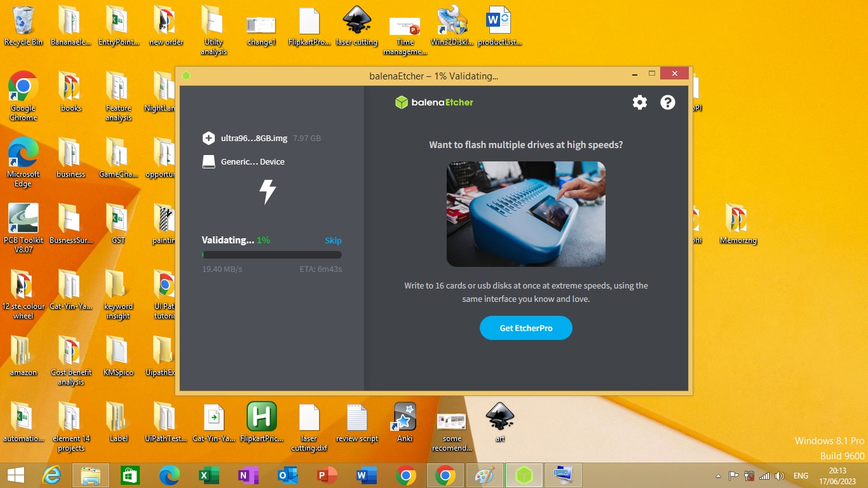
Task: Select the laser cutting Inkscape file
Action: pyautogui.click(x=356, y=26)
